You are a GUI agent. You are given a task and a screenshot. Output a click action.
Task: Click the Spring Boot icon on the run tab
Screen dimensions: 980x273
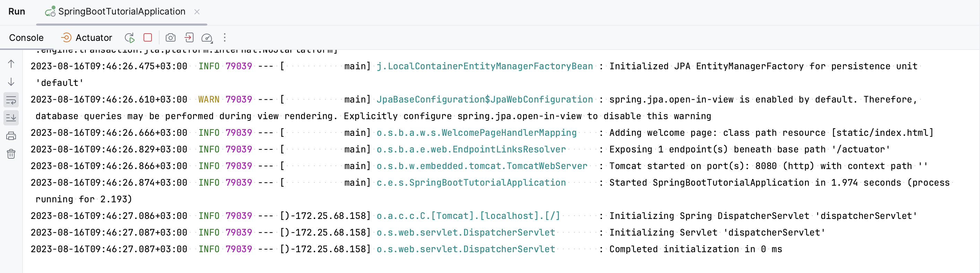(x=50, y=11)
